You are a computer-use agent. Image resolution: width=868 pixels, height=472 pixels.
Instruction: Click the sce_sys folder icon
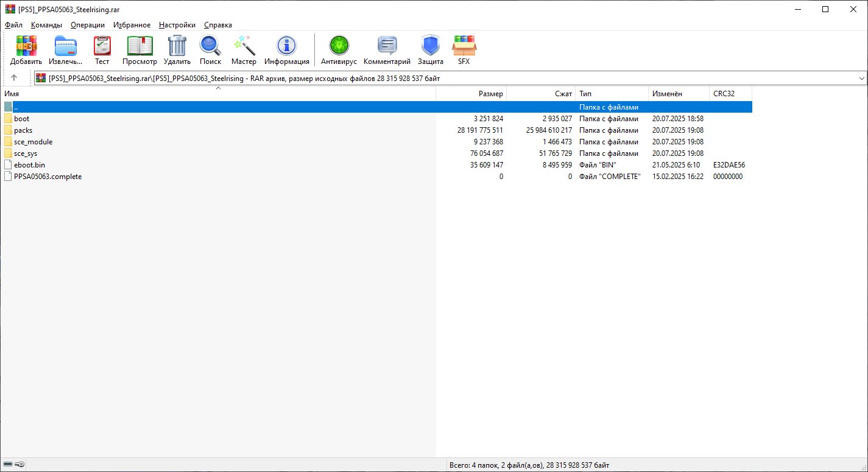(8, 153)
